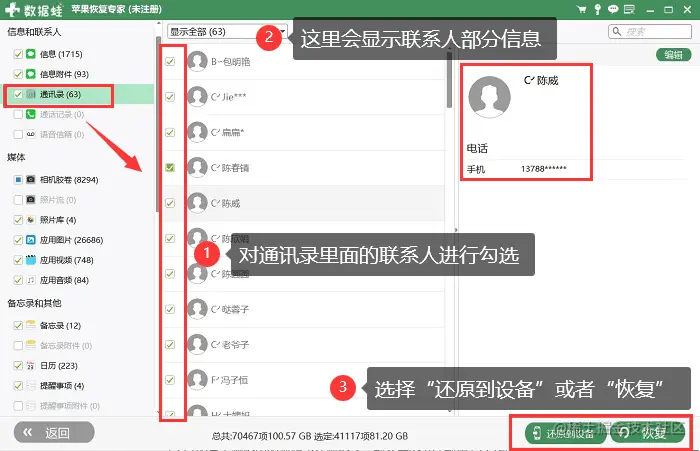Click the green 编辑 edit button
The width and height of the screenshot is (700, 451).
673,54
